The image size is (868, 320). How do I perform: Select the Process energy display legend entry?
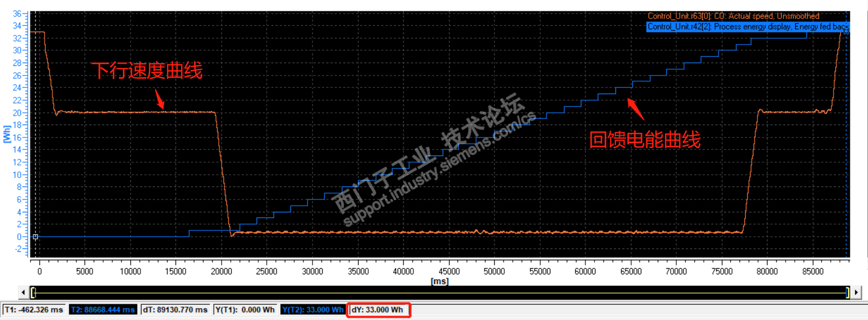[748, 26]
